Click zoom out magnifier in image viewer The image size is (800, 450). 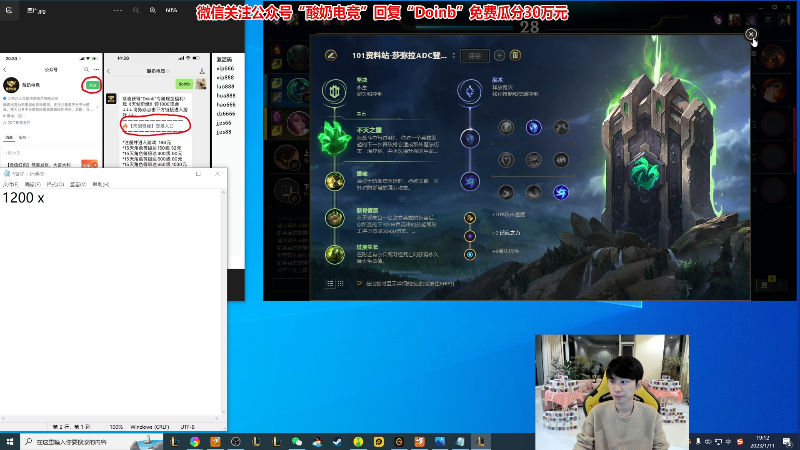coord(136,10)
